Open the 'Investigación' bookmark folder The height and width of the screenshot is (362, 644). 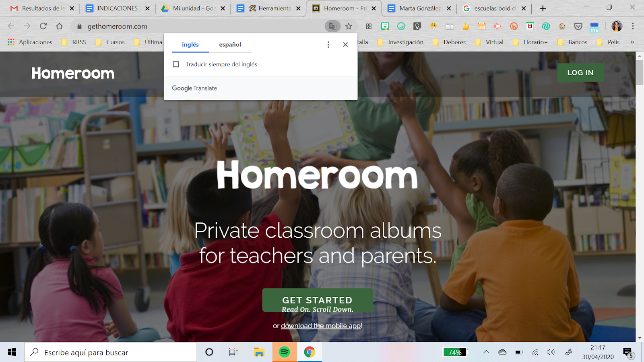[400, 42]
